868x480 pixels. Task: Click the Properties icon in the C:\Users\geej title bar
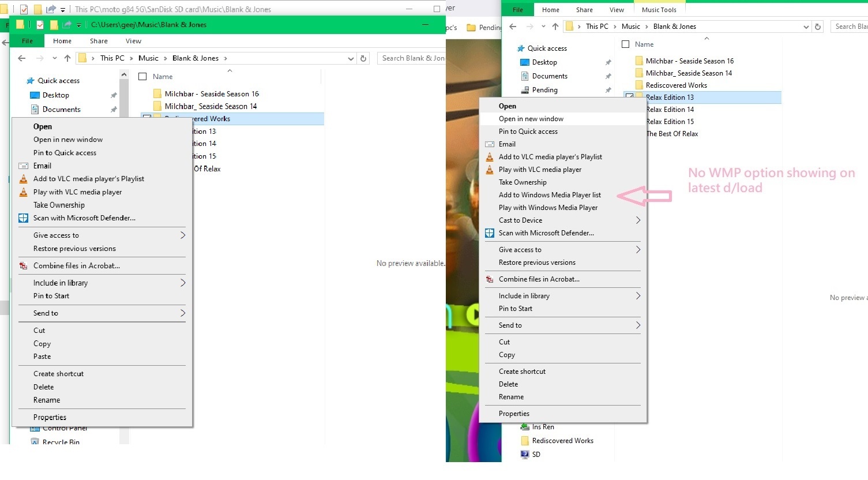pyautogui.click(x=40, y=25)
